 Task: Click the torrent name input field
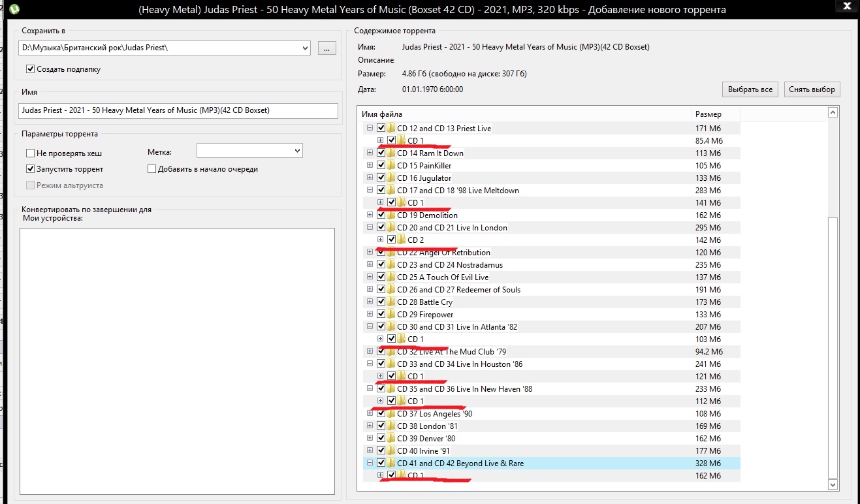[178, 110]
